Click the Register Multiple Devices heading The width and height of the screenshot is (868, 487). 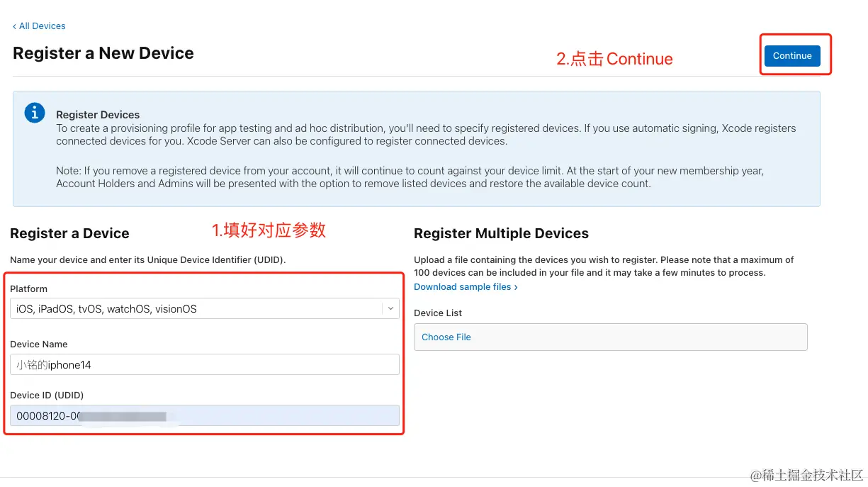tap(502, 233)
